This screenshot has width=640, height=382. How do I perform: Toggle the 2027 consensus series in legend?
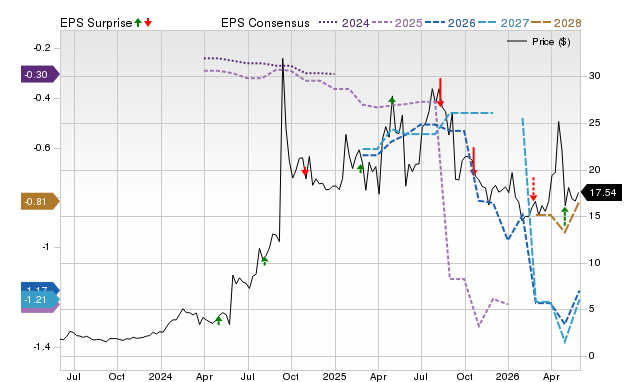pos(503,23)
